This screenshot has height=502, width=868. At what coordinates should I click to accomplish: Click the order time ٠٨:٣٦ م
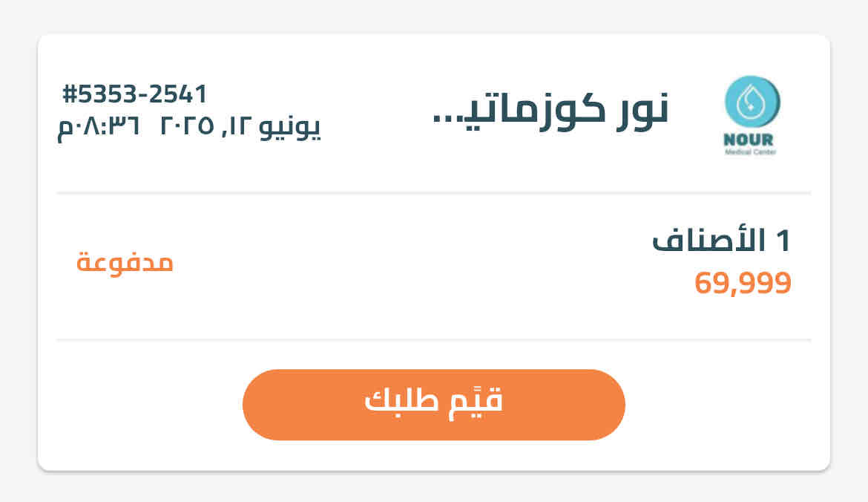99,126
